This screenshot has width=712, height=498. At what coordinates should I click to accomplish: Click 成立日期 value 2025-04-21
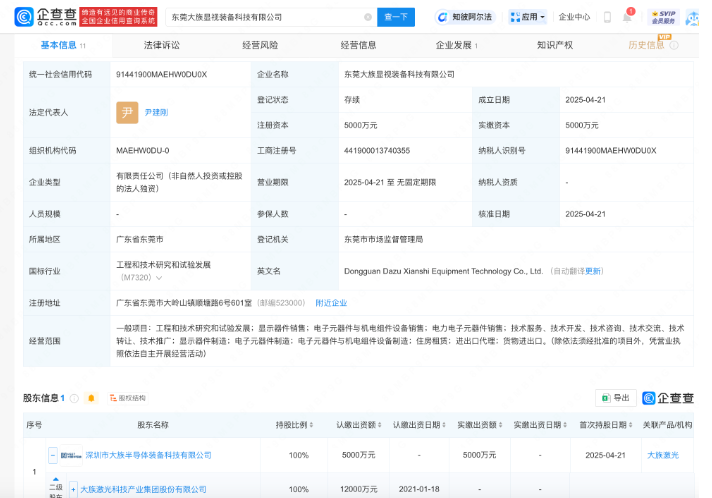pyautogui.click(x=585, y=99)
